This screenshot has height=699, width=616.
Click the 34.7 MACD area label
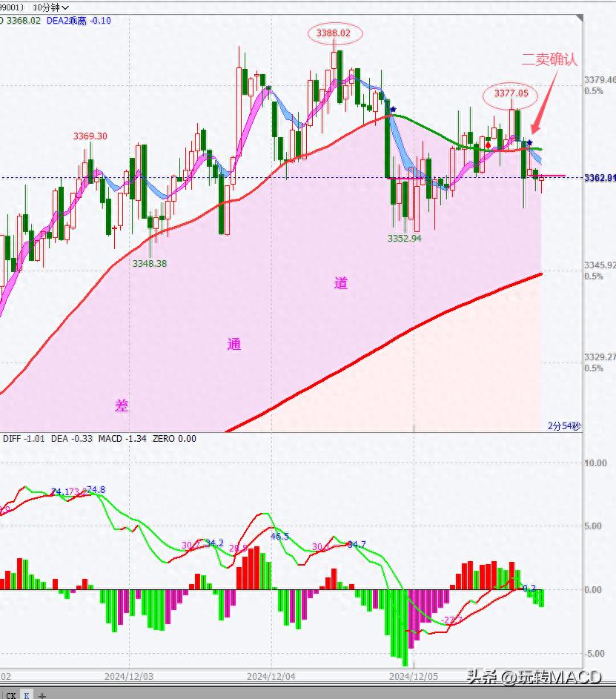click(357, 545)
